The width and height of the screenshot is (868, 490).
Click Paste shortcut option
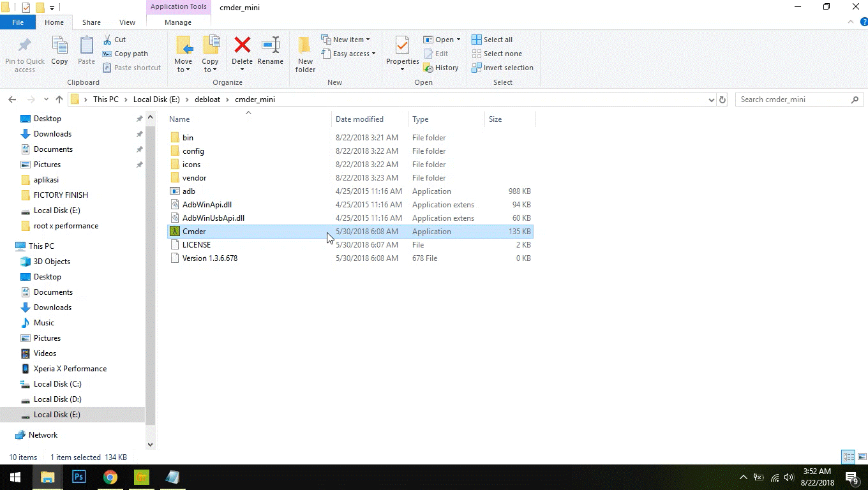[x=131, y=68]
